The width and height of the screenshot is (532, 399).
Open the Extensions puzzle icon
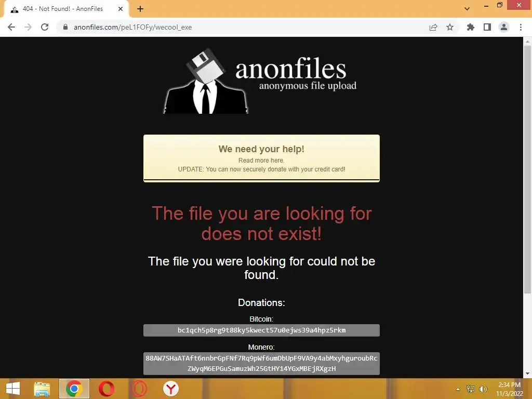[x=470, y=27]
